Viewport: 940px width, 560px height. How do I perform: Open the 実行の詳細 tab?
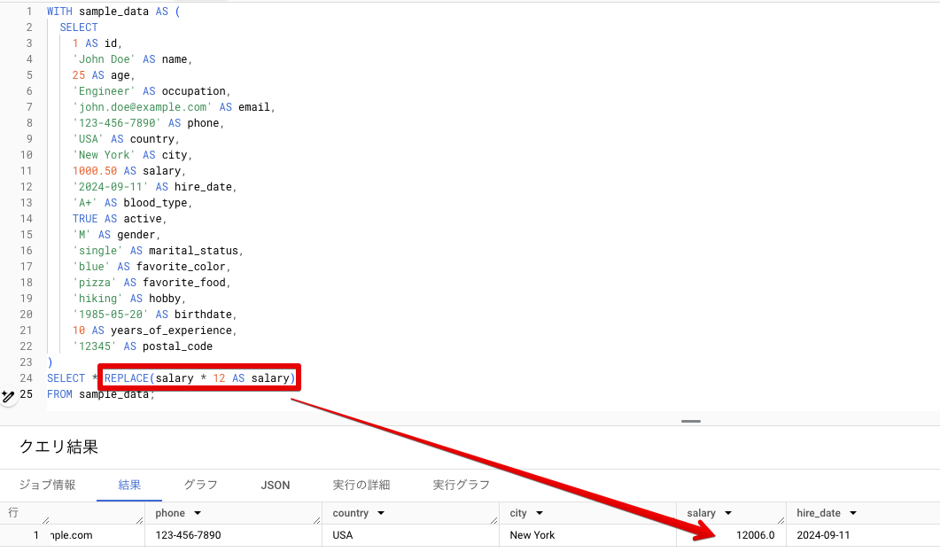coord(361,485)
